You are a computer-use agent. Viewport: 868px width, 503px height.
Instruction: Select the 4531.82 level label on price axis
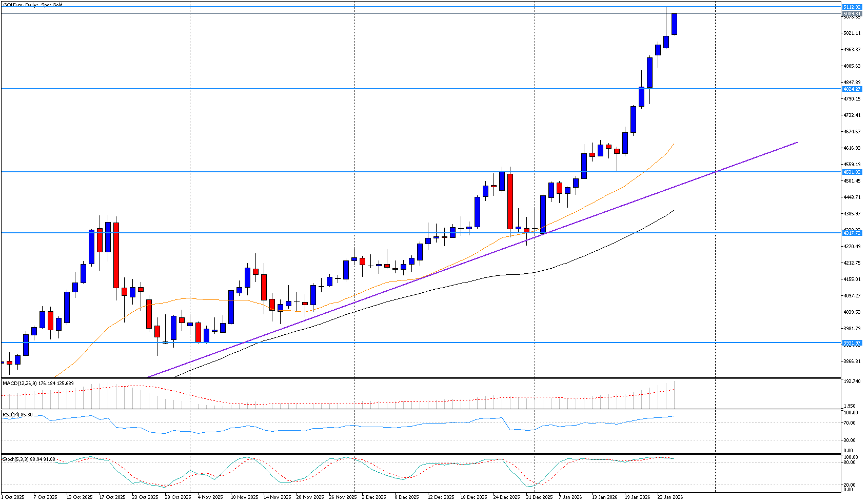852,172
